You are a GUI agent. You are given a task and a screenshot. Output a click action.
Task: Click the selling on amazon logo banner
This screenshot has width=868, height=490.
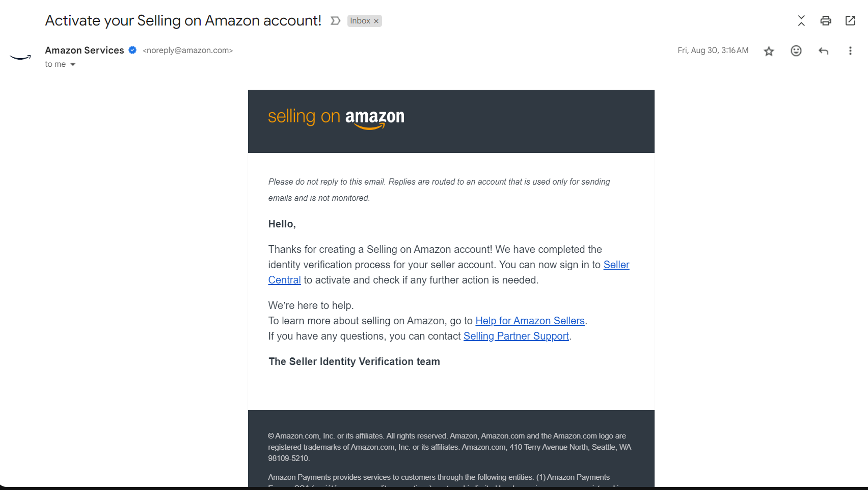pos(336,118)
